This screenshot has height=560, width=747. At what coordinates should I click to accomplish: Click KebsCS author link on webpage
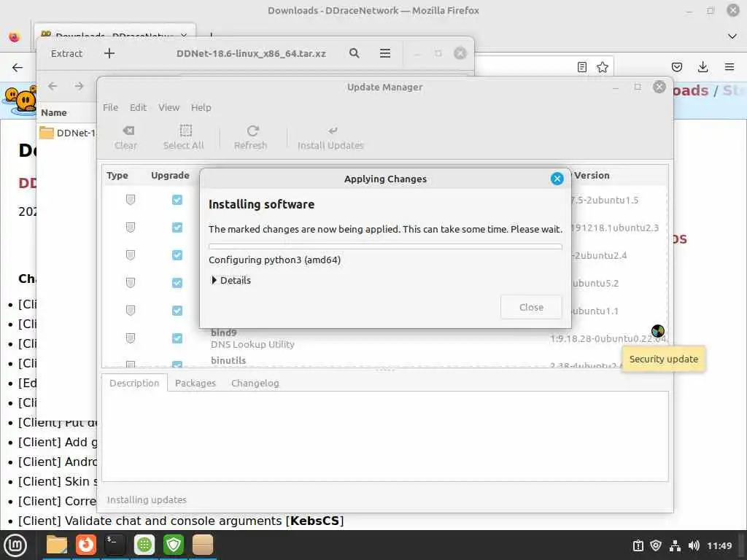[314, 521]
